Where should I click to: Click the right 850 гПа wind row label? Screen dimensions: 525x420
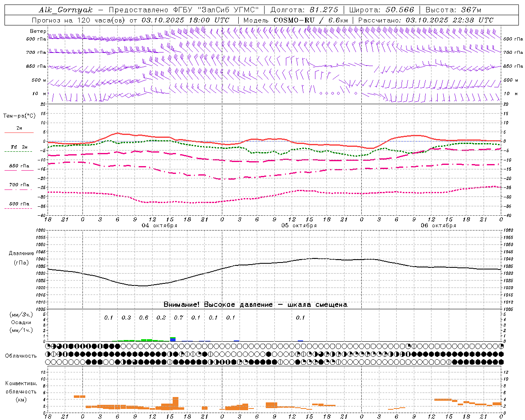(513, 66)
